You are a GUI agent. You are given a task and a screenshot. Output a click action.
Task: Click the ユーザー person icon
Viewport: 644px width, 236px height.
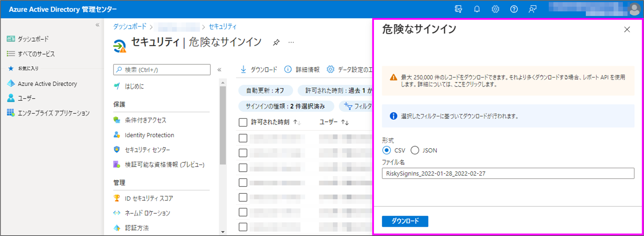[11, 98]
